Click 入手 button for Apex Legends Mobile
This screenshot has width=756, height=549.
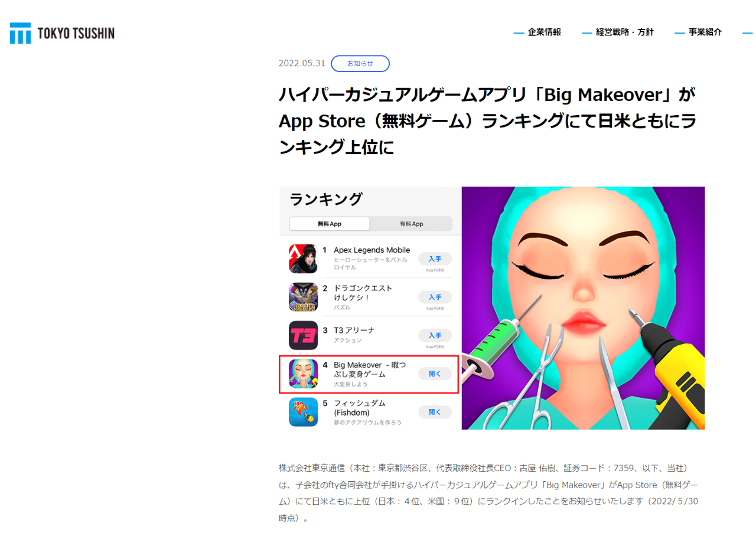(x=435, y=259)
